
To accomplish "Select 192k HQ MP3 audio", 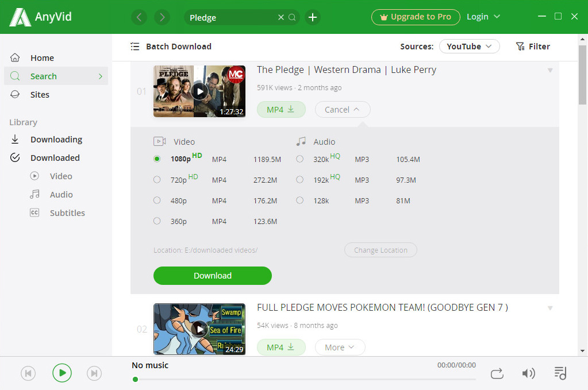I will tap(299, 180).
